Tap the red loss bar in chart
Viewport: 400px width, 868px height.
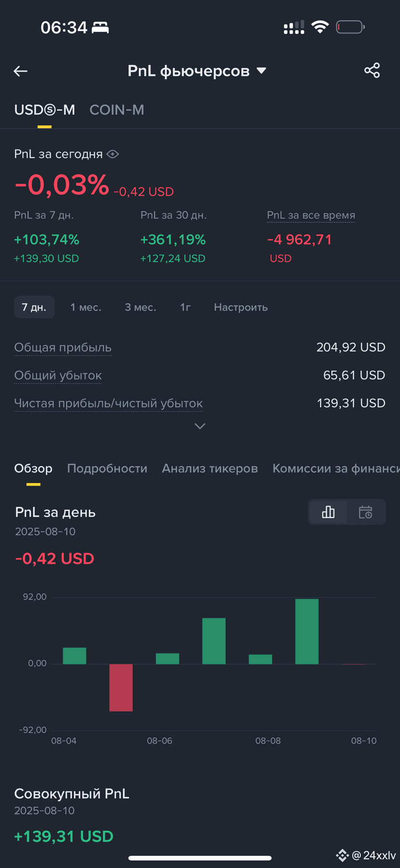click(x=121, y=688)
